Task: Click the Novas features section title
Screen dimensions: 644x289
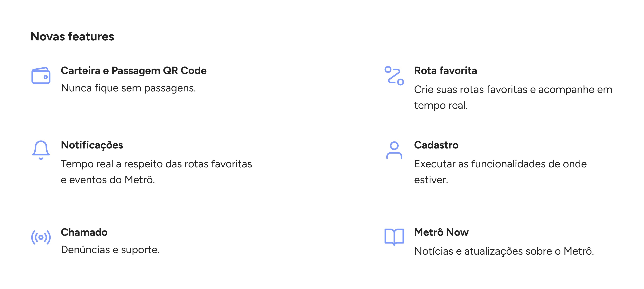Action: click(72, 36)
